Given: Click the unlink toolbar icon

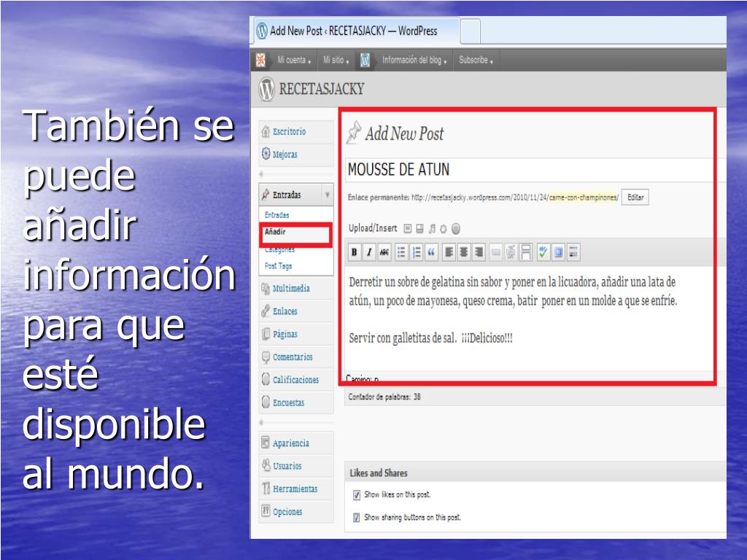Looking at the screenshot, I should [511, 252].
